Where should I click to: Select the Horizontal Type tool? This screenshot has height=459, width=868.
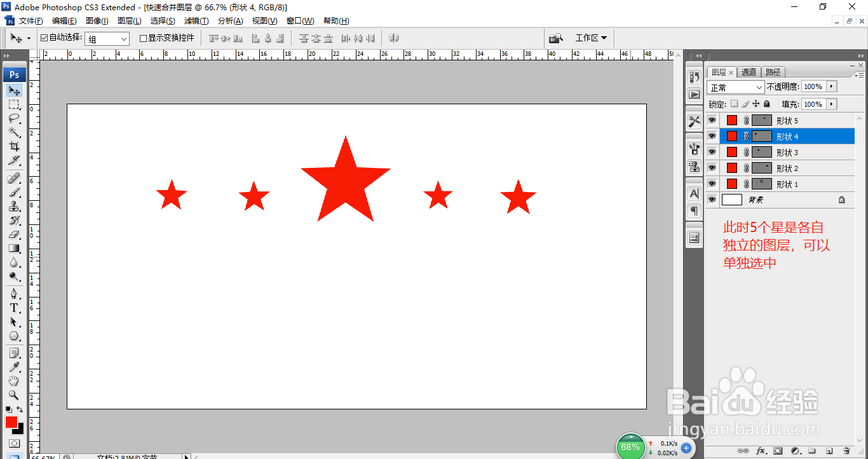pyautogui.click(x=14, y=308)
